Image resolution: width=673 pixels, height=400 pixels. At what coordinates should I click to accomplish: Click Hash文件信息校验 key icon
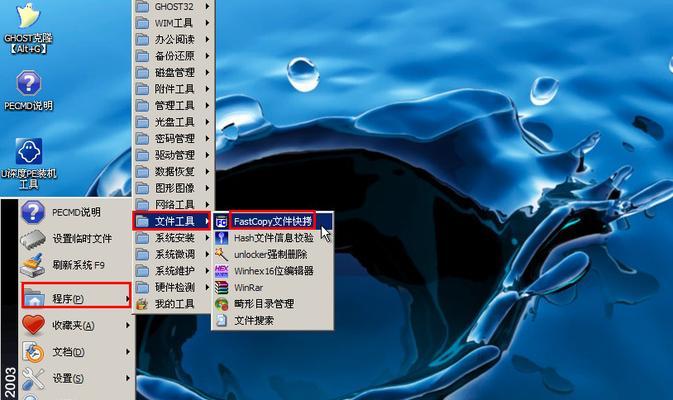[221, 238]
